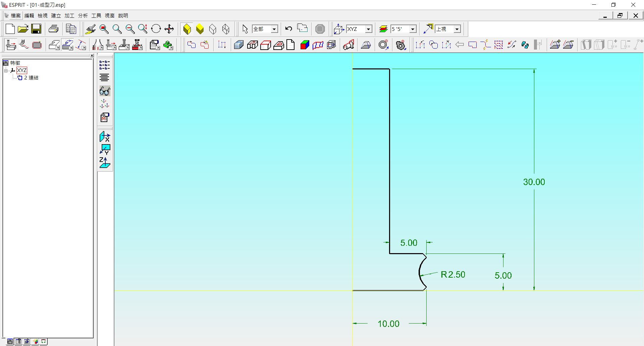Viewport: 644px width, 346px height.
Task: Close the feature panel with X button
Action: pos(92,56)
